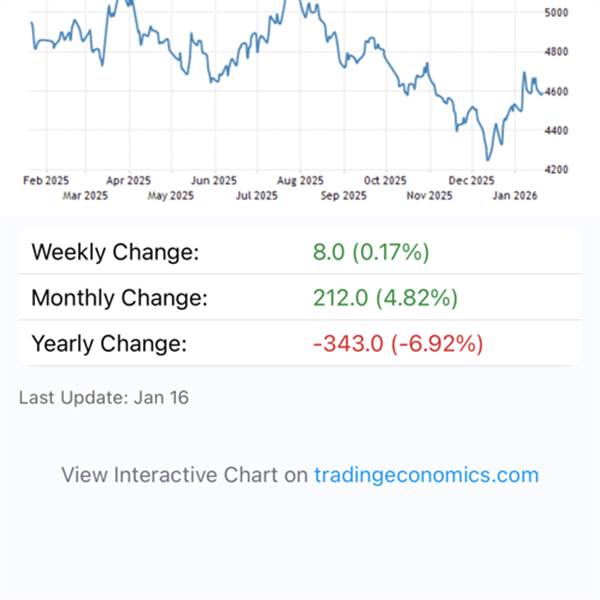This screenshot has height=600, width=600.
Task: Select the weekly value 8.0 (0.17%)
Action: 371,251
